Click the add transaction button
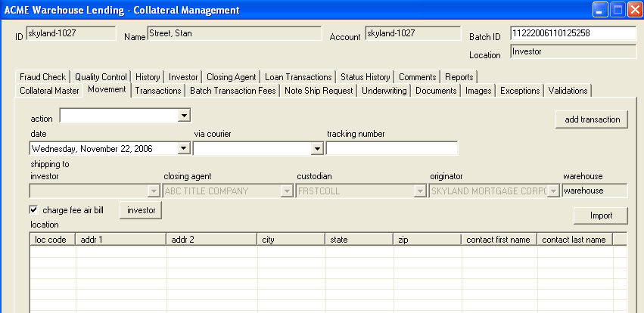The image size is (644, 313). coord(591,119)
